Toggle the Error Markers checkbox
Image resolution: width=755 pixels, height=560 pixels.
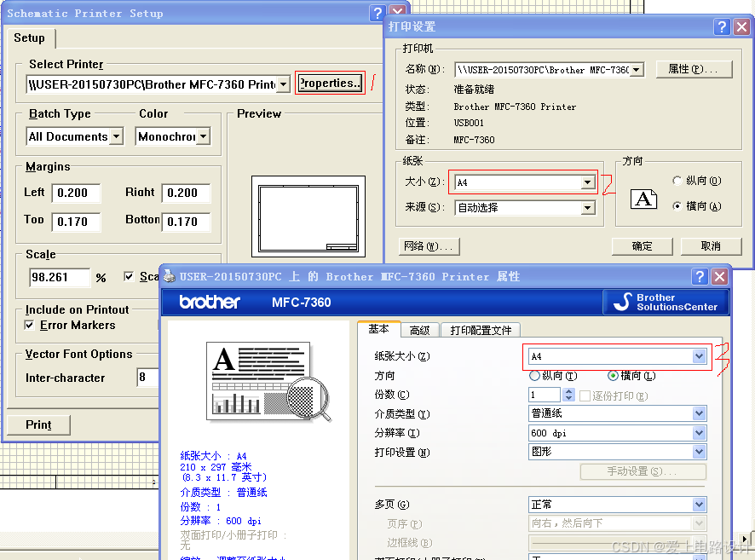(x=29, y=325)
